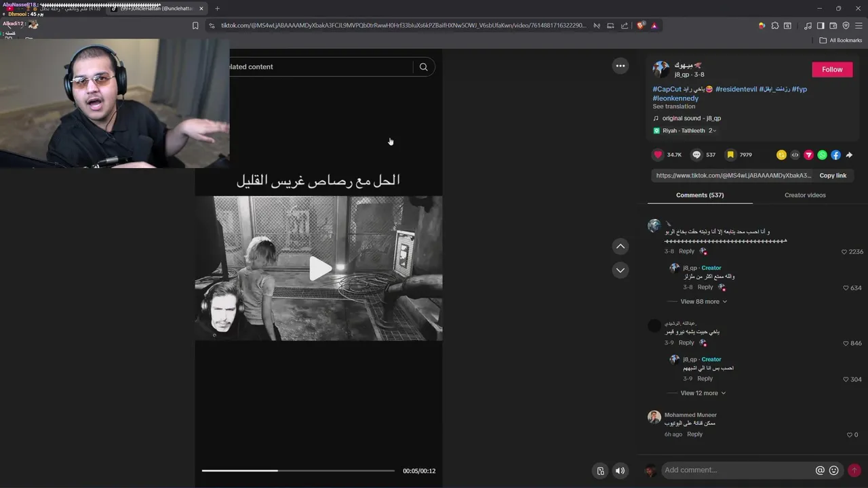Screen dimensions: 868x488
Task: Share the video to WhatsApp
Action: [822, 155]
